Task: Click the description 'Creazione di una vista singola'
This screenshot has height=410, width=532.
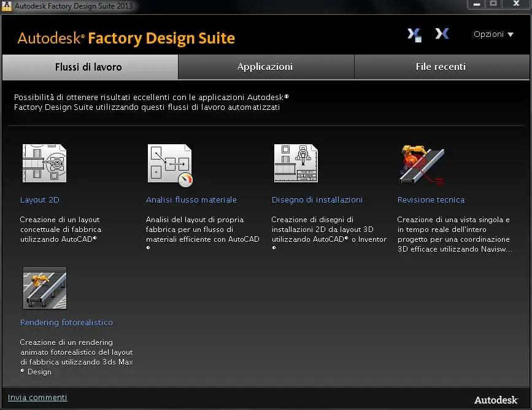Action: click(455, 234)
